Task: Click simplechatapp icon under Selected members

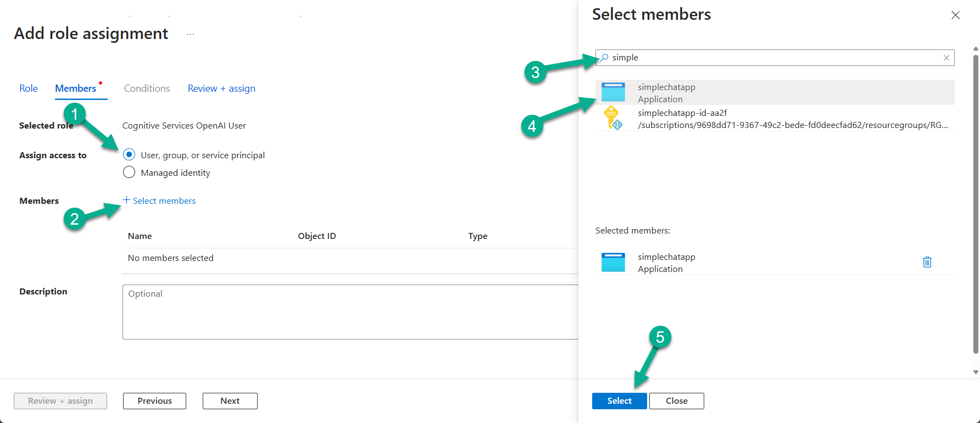Action: (613, 263)
